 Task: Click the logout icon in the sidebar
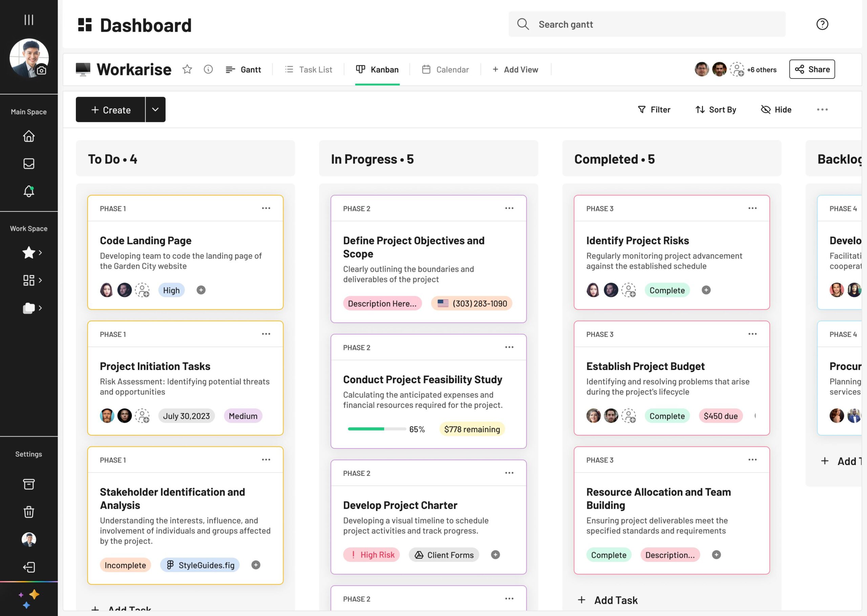click(29, 567)
